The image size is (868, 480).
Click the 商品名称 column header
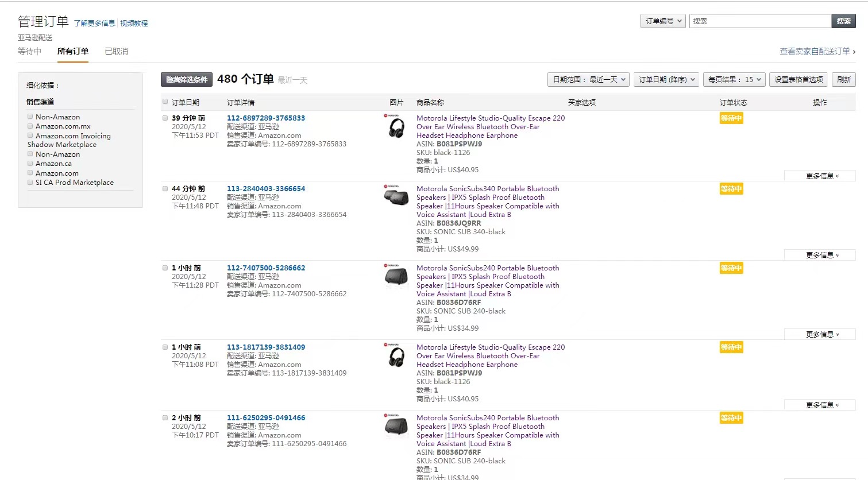point(430,102)
